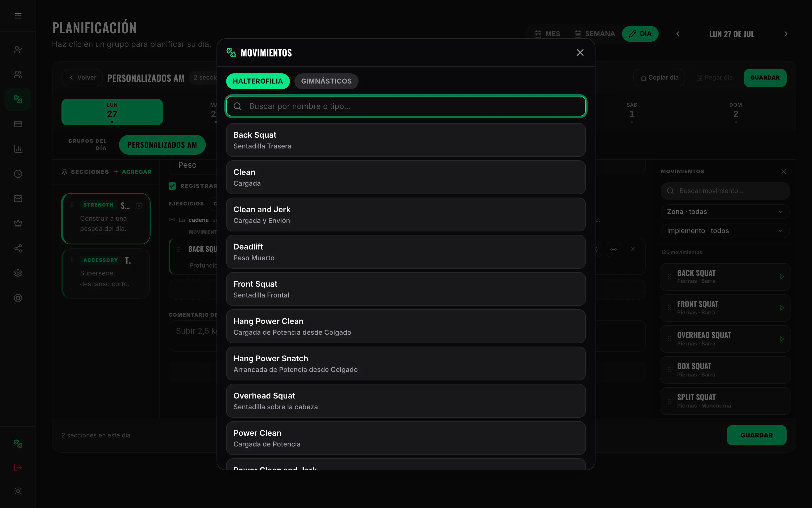
Task: Choose Hang Power Clean from the list
Action: [x=406, y=327]
